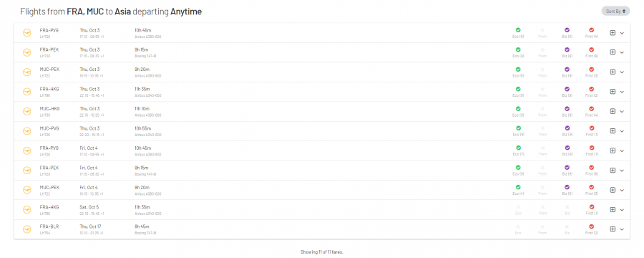The image size is (644, 258).
Task: Click Biz availability on MUC-PEK Fri, Oct 4
Action: point(567,190)
